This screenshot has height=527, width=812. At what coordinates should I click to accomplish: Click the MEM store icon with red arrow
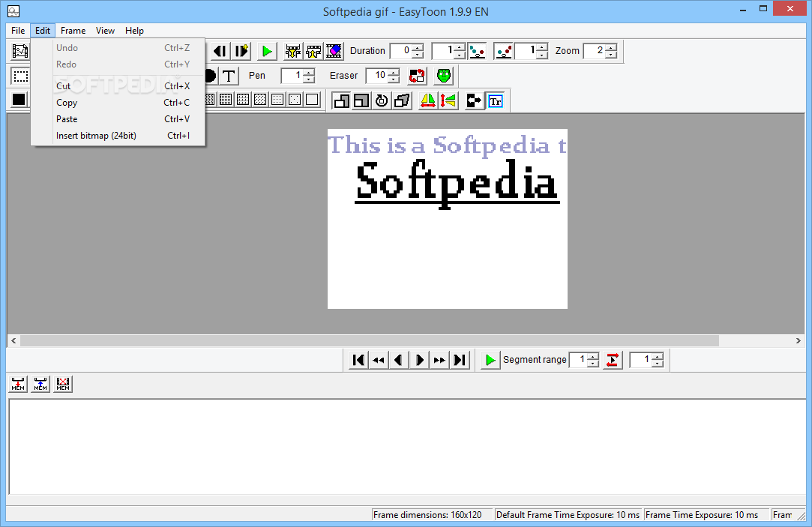click(x=18, y=384)
